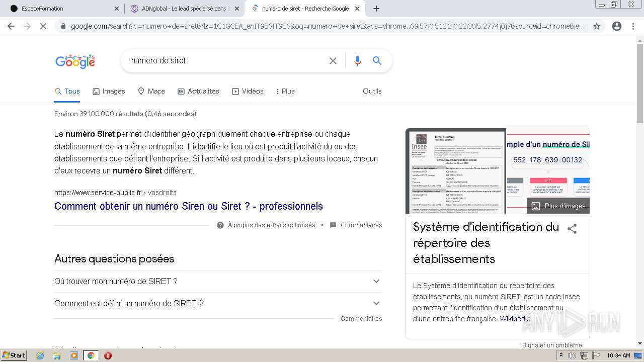644x362 pixels.
Task: Bookmark this page with star icon
Action: [x=597, y=26]
